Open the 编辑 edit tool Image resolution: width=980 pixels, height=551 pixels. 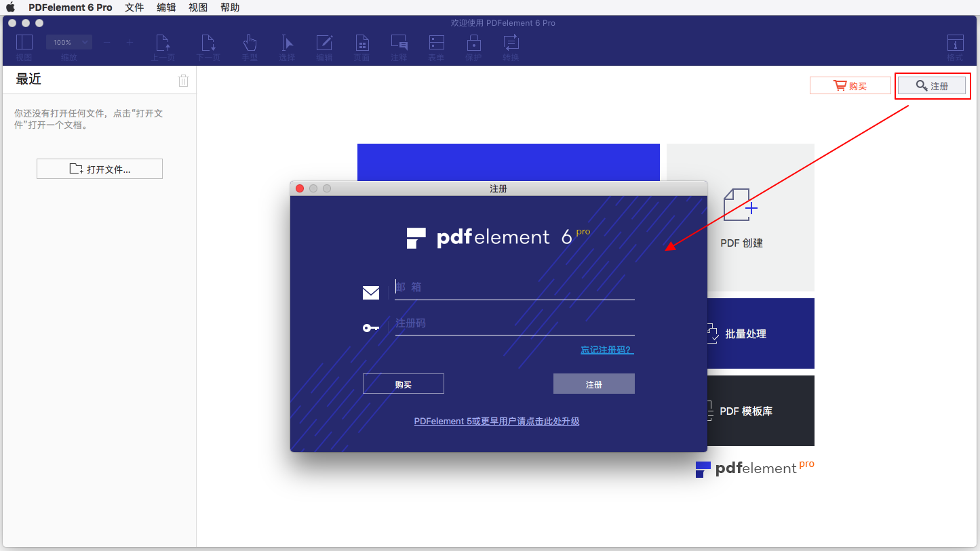tap(324, 43)
